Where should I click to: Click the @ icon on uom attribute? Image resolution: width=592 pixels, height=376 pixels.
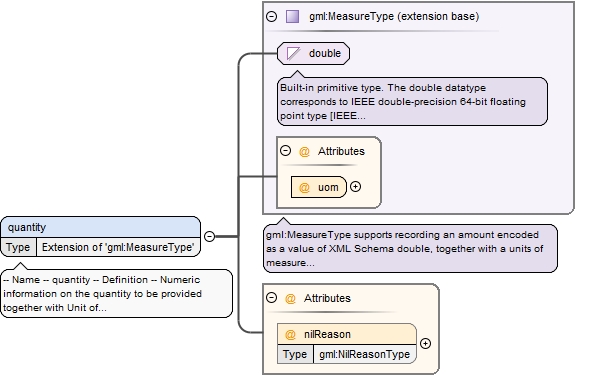click(304, 187)
